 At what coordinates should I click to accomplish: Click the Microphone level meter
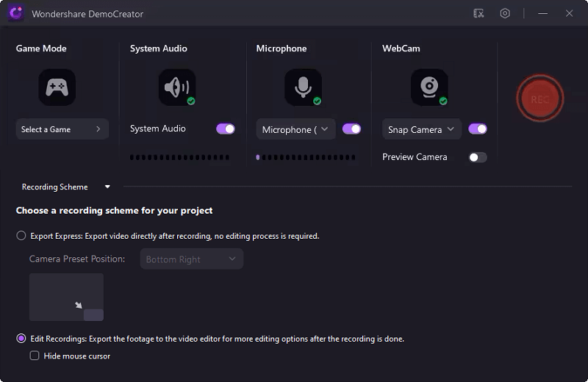click(306, 157)
